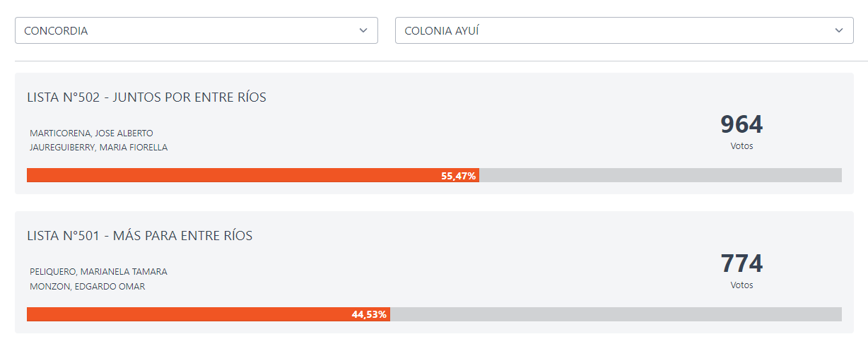This screenshot has width=868, height=339.
Task: Click the Votos label under 774
Action: (x=741, y=285)
